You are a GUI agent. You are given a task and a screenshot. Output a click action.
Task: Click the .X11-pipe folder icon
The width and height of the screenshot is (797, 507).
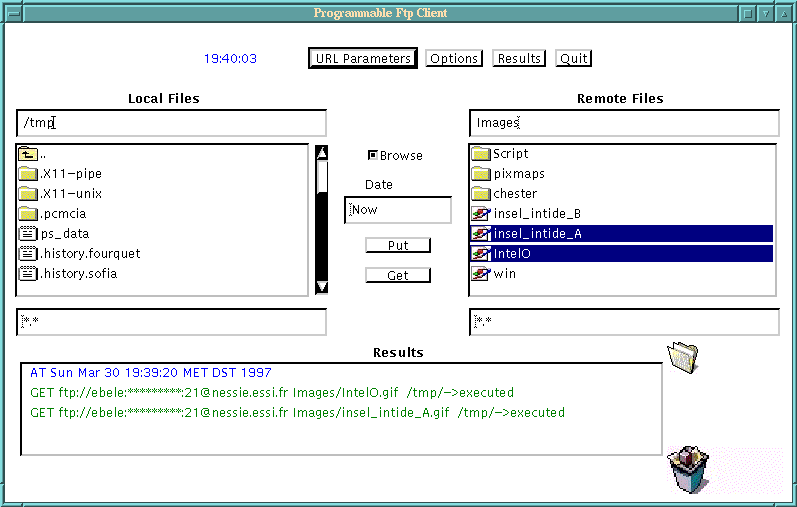pos(28,174)
